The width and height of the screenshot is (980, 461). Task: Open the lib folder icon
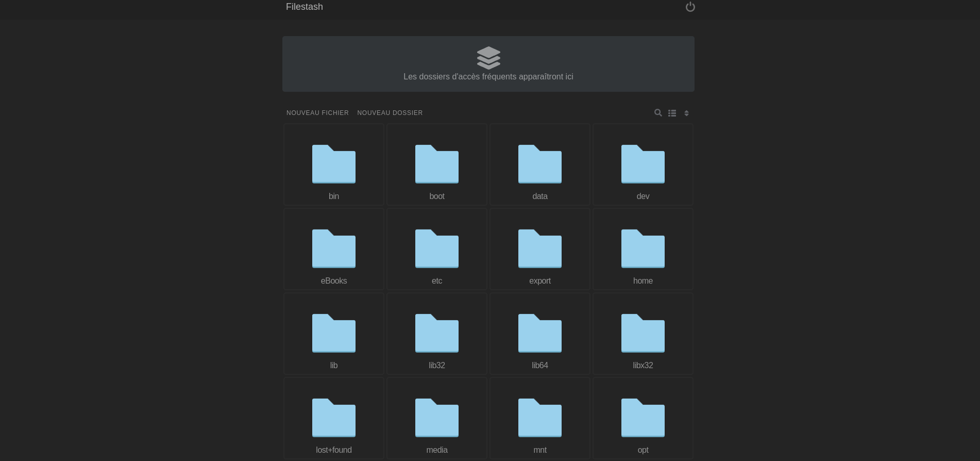pyautogui.click(x=334, y=333)
